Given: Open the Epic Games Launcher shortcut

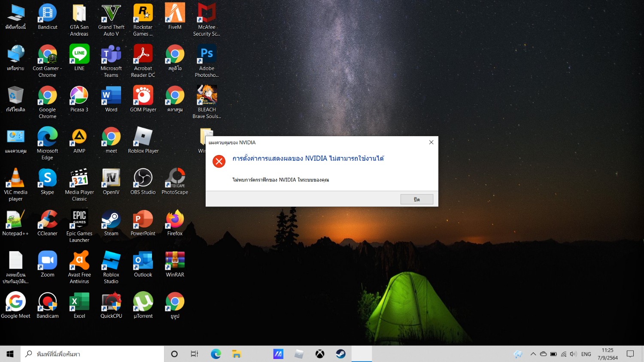Looking at the screenshot, I should click(79, 226).
